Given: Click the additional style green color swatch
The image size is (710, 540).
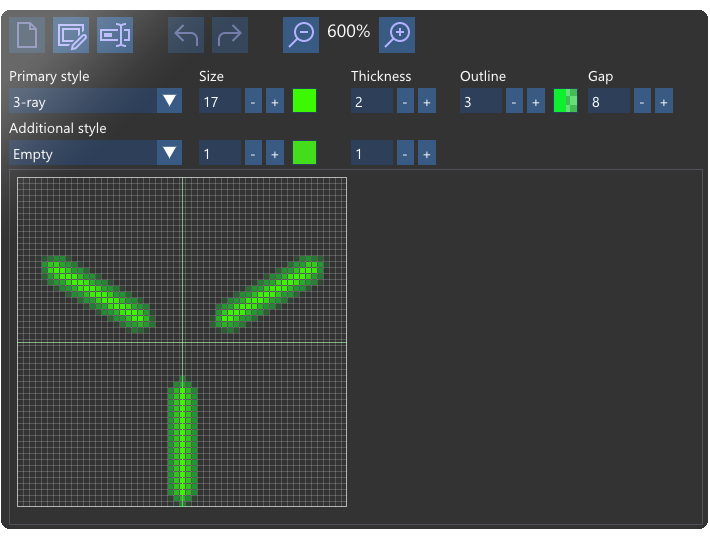Looking at the screenshot, I should tap(304, 153).
